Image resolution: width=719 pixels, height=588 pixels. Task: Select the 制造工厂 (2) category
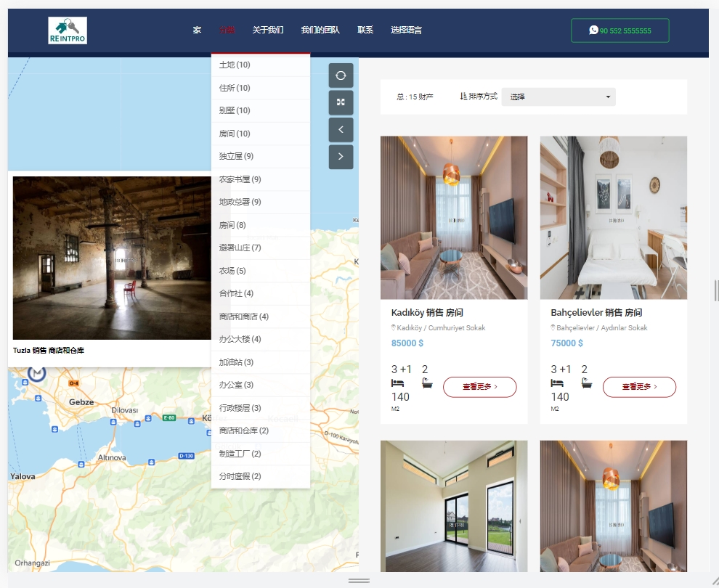click(x=261, y=454)
